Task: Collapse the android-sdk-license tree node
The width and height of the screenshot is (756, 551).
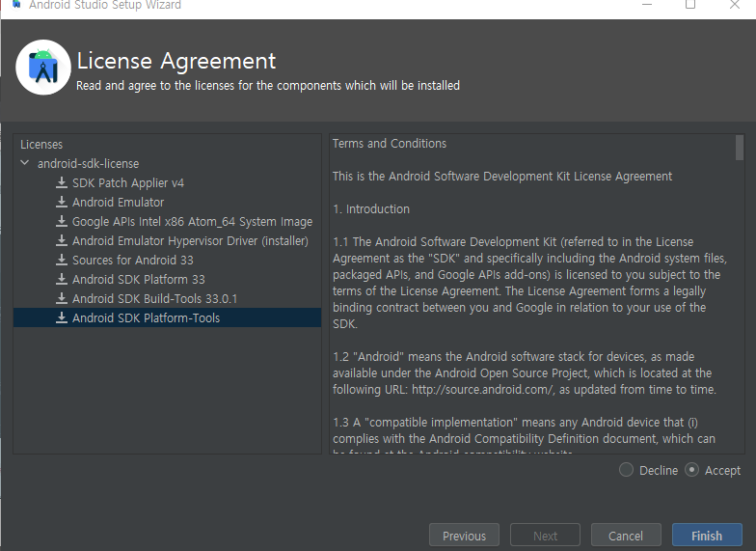Action: 25,163
